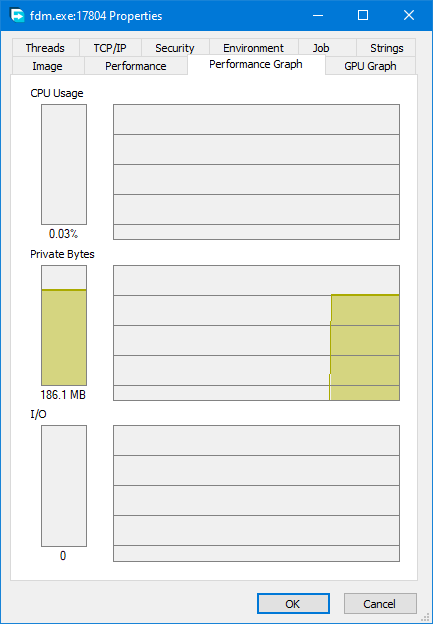Open the Threads tab
Screen dimensions: 433x624
45,48
